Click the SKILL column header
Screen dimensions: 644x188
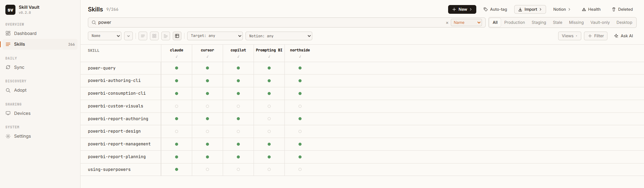point(94,51)
